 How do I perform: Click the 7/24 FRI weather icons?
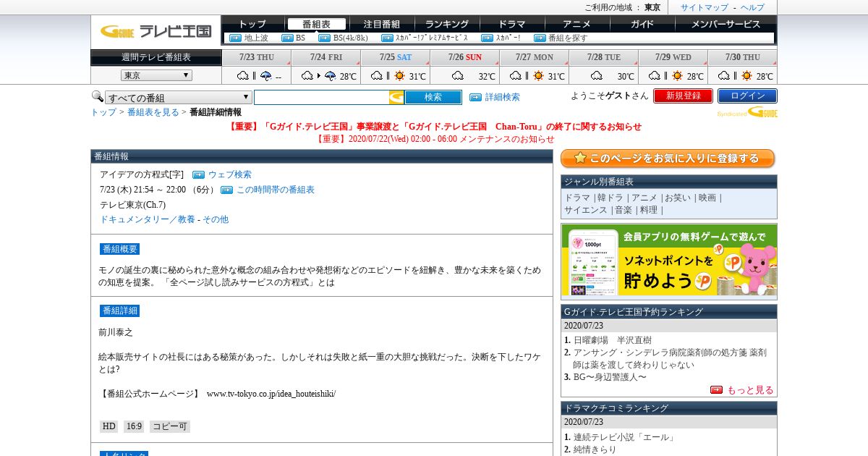[319, 76]
